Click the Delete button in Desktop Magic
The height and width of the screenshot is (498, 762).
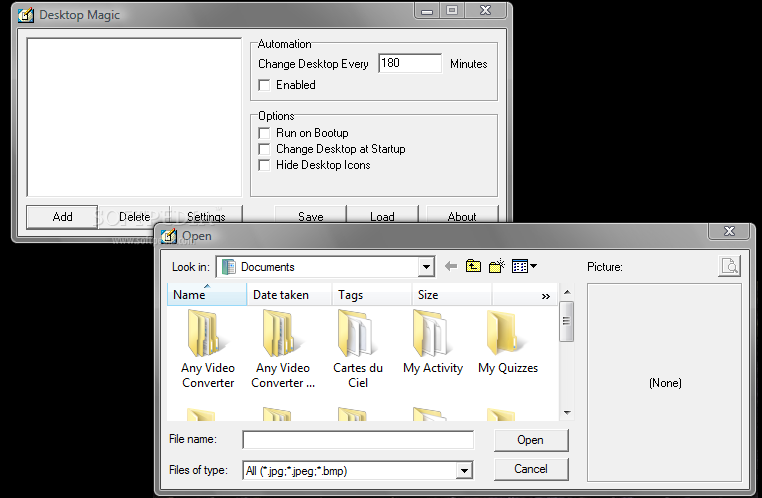[134, 217]
